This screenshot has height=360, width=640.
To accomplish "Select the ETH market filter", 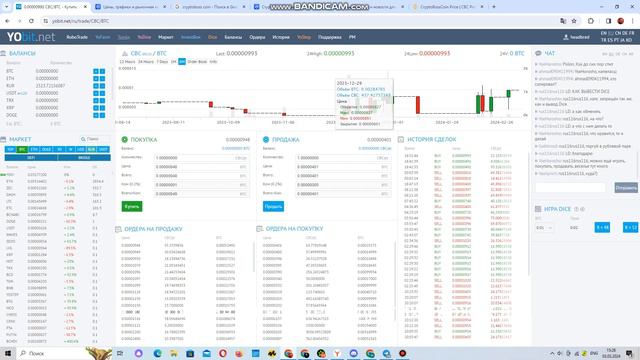I will (x=34, y=149).
